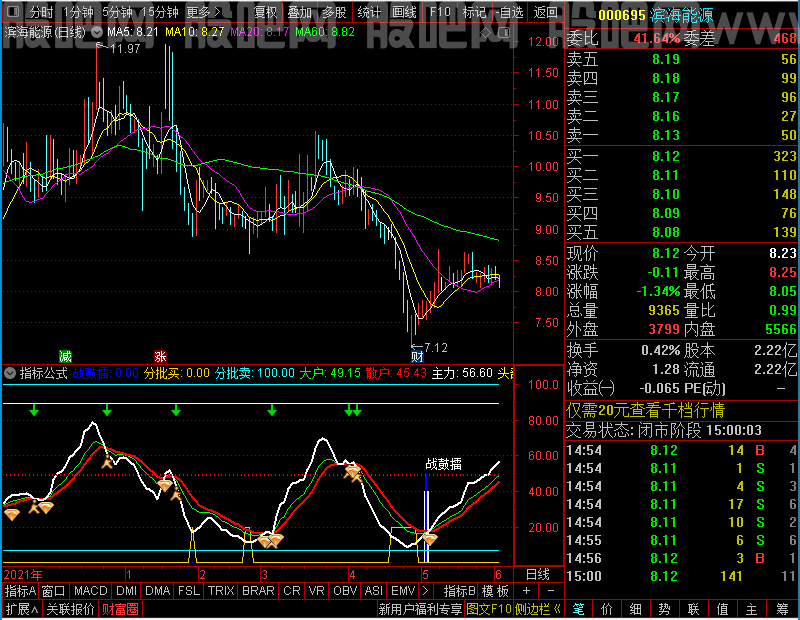The height and width of the screenshot is (620, 800).
Task: Open the 财富圈 tab
Action: coord(120,609)
